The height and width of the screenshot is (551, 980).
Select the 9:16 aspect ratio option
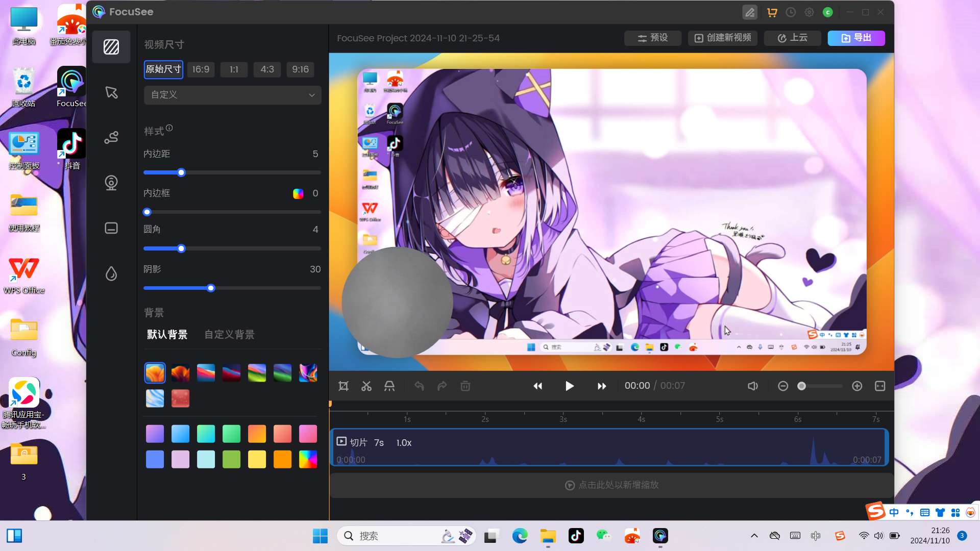(300, 69)
